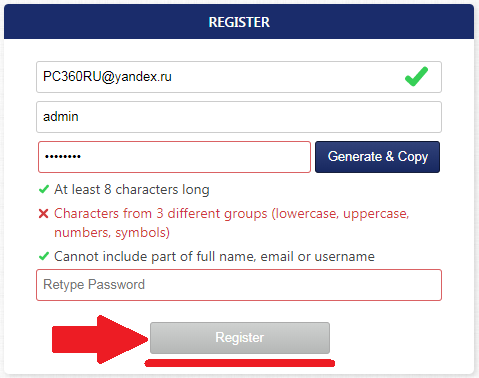Image resolution: width=479 pixels, height=378 pixels.
Task: Click the red arrow pointing at Register
Action: 100,339
